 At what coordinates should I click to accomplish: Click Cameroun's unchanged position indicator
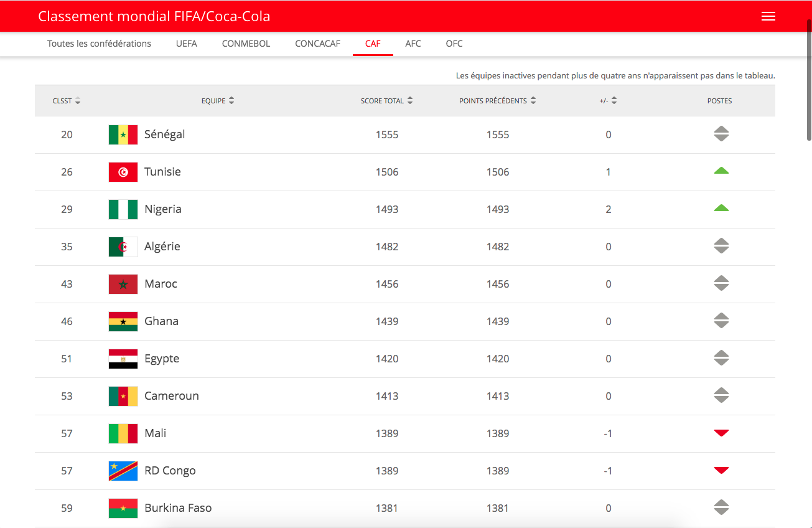coord(721,395)
